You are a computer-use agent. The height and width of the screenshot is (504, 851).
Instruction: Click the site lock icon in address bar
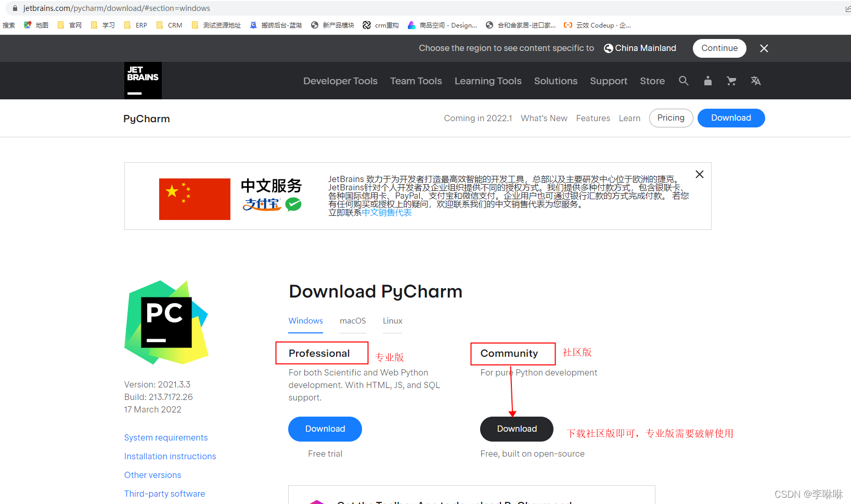[x=15, y=8]
